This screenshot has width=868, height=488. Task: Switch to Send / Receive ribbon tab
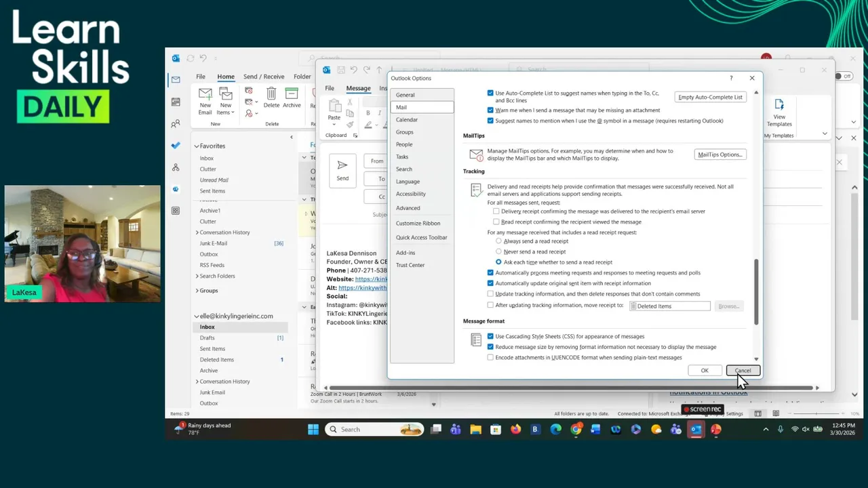pyautogui.click(x=264, y=77)
